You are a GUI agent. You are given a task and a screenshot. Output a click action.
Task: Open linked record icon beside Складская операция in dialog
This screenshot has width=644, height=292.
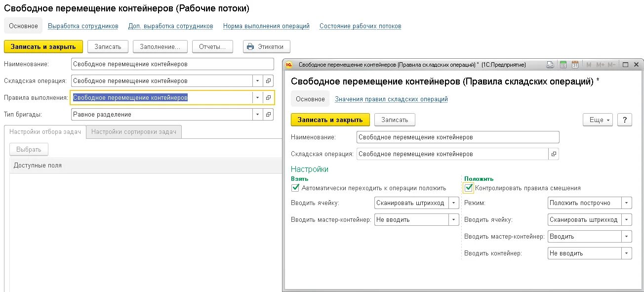[554, 154]
